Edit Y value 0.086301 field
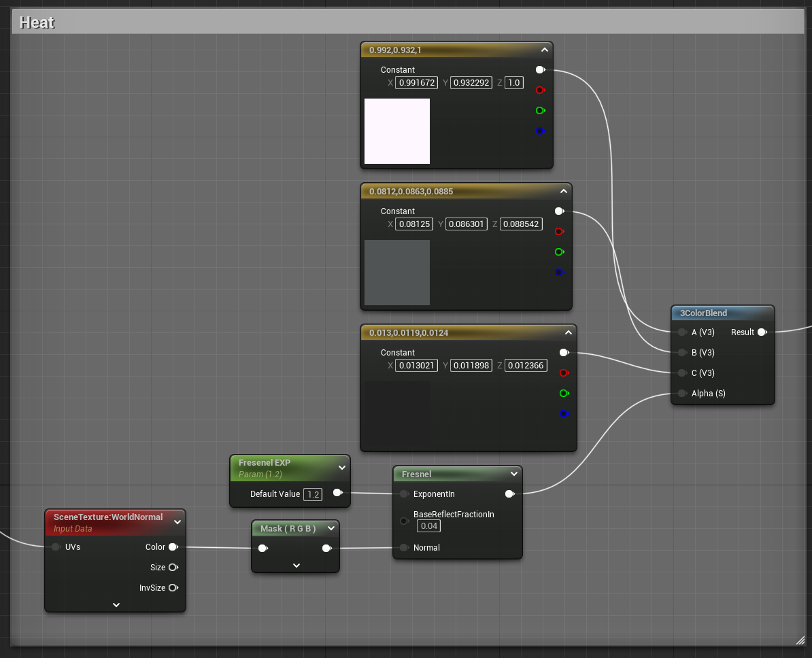812x658 pixels. tap(466, 224)
